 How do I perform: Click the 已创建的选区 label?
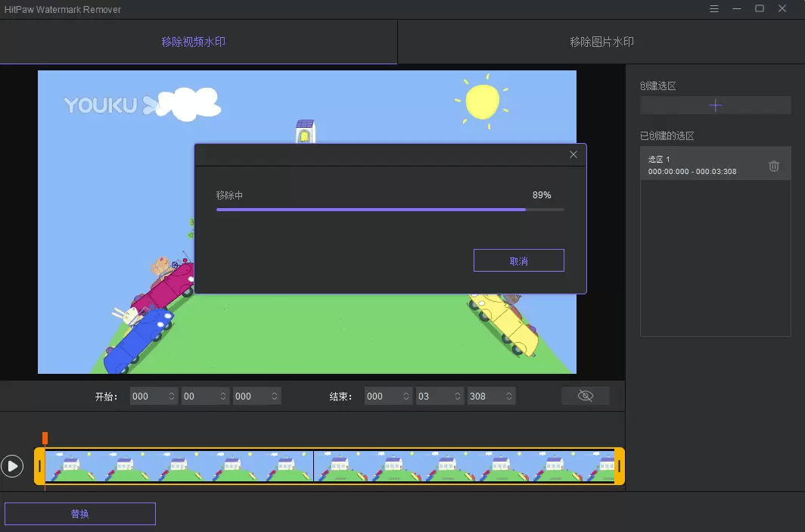667,135
